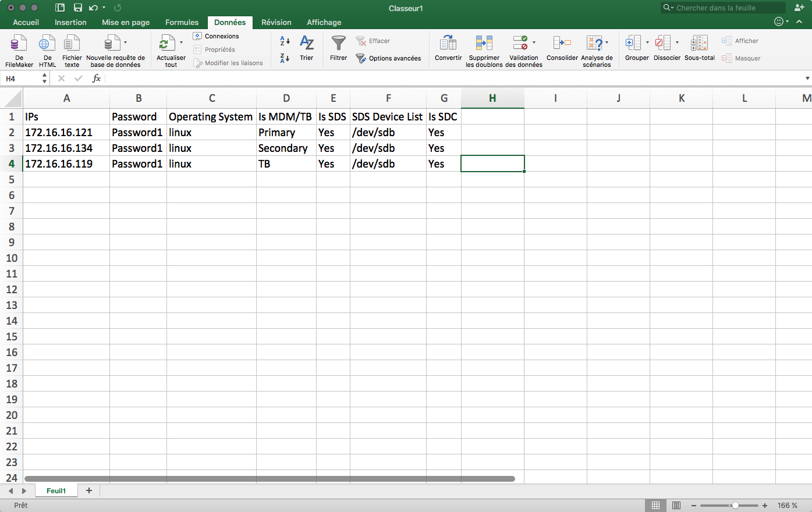
Task: Click the De HTML import icon
Action: click(47, 44)
